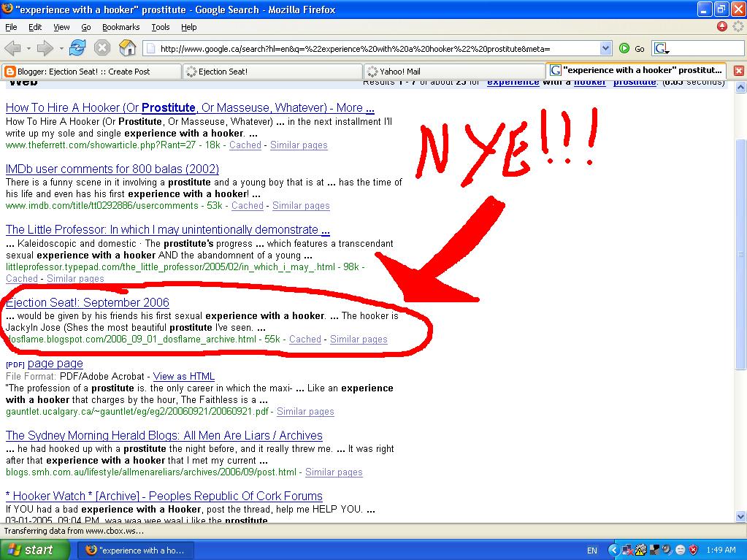Click the Firefox icon in title bar
The width and height of the screenshot is (747, 560).
click(7, 9)
